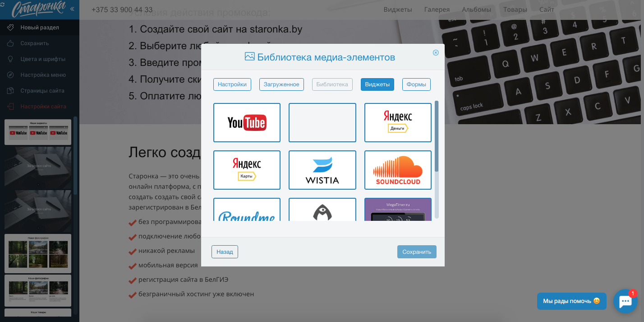Click the text никакой рекламы

166,251
